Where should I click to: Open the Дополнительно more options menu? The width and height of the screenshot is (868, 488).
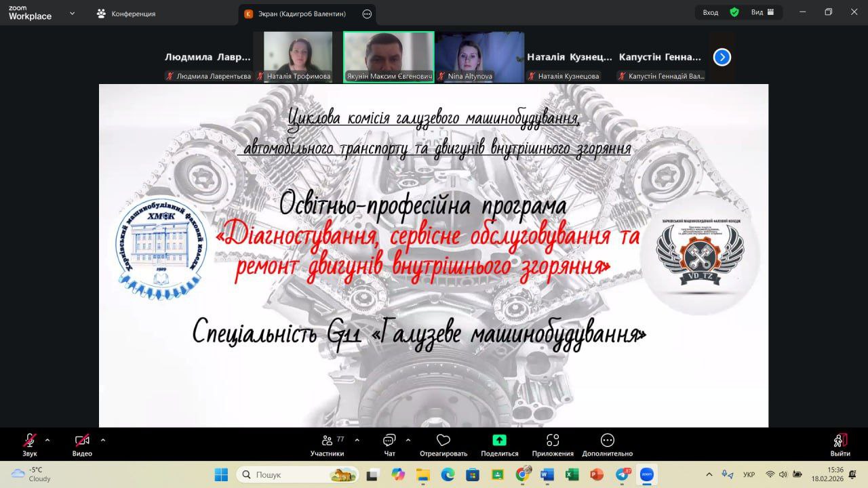pos(608,445)
